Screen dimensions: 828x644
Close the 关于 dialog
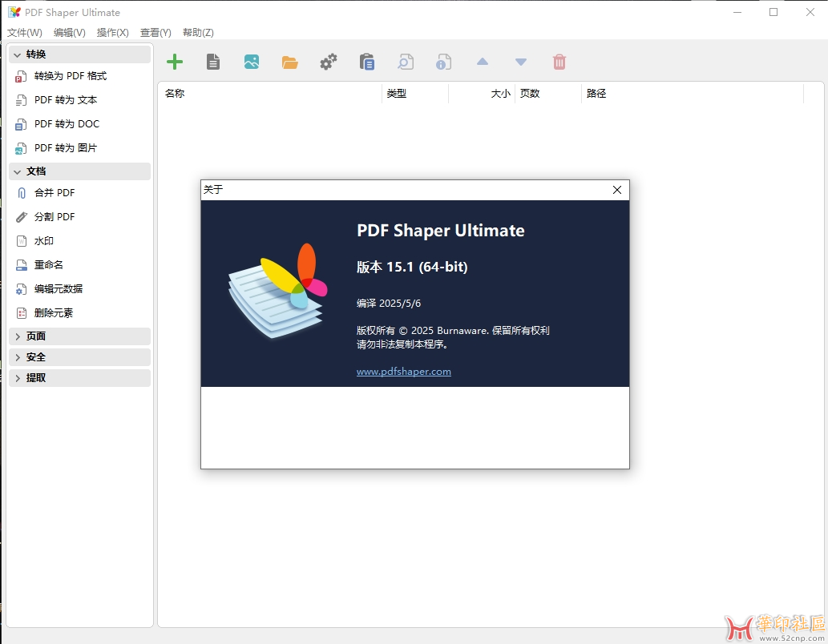[x=616, y=190]
